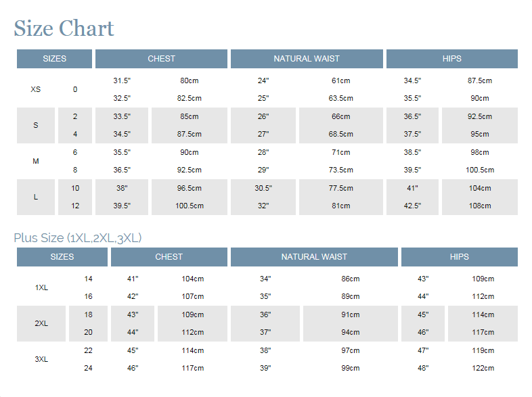Click the purple size 10 number
Image resolution: width=532 pixels, height=397 pixels.
coord(75,188)
